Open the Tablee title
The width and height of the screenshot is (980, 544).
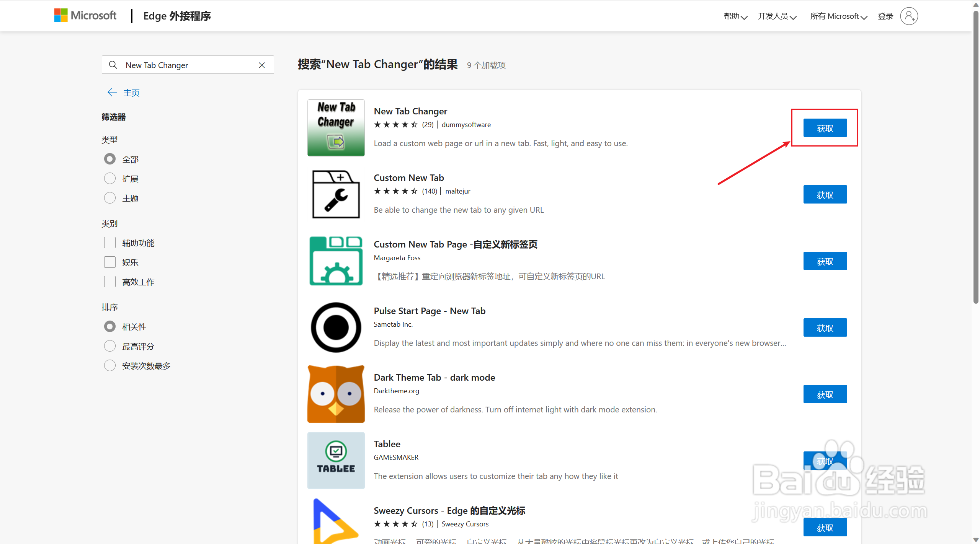pyautogui.click(x=387, y=444)
